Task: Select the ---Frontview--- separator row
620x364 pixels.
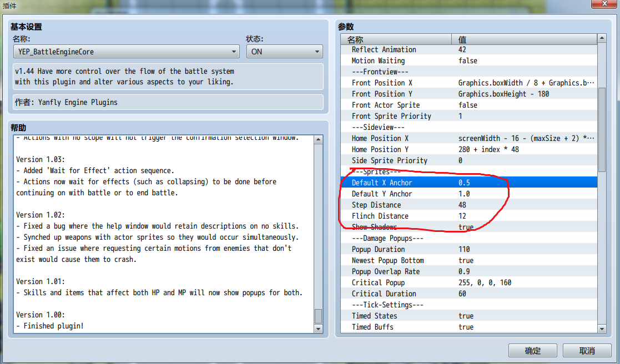Action: (469, 72)
